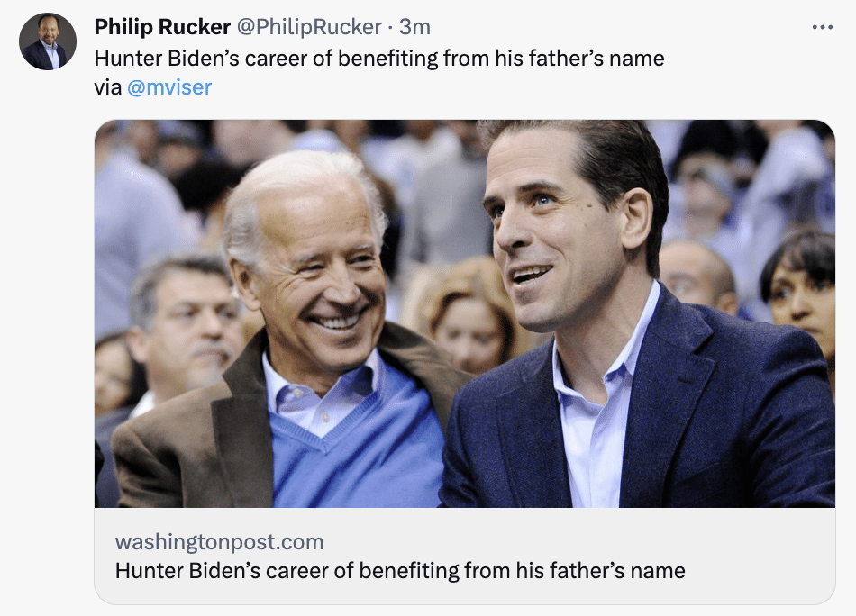Open the article preview photo
Image resolution: width=856 pixels, height=616 pixels.
[x=464, y=313]
